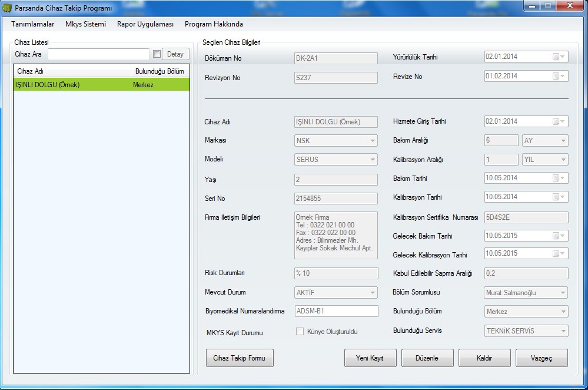Click the Vazgeç button
This screenshot has height=390, width=588.
[x=542, y=358]
